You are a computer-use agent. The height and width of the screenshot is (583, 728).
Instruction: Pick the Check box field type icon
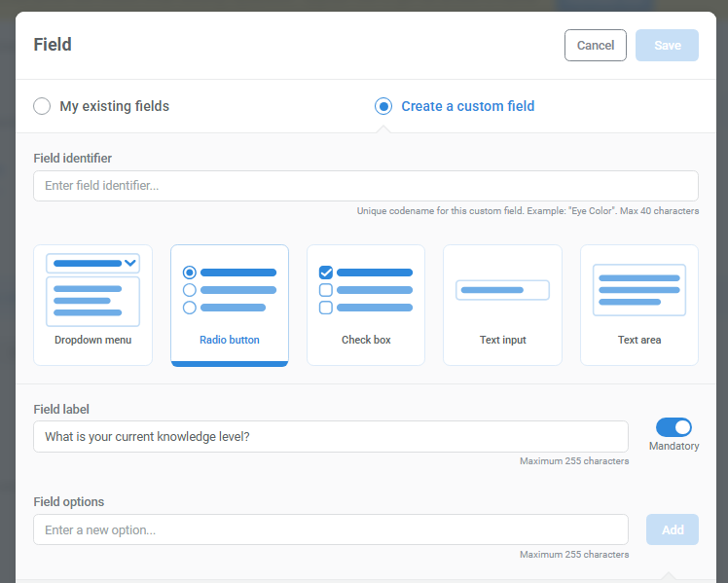click(x=366, y=289)
